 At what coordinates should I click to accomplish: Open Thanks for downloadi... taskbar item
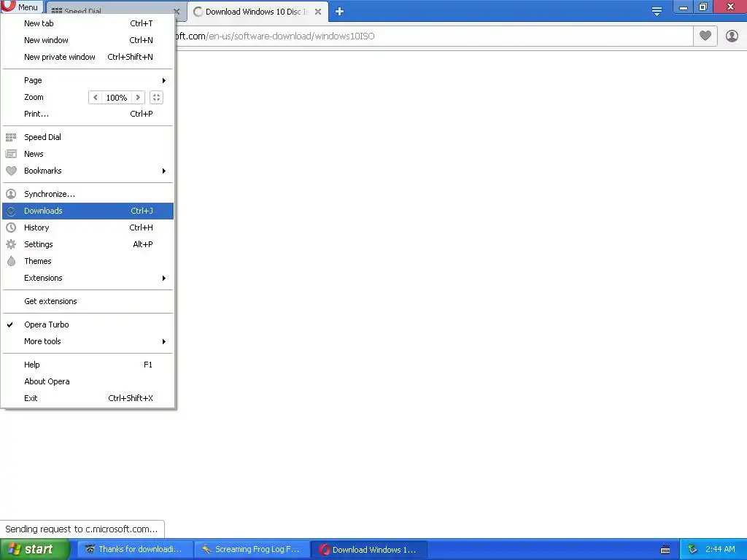point(135,550)
